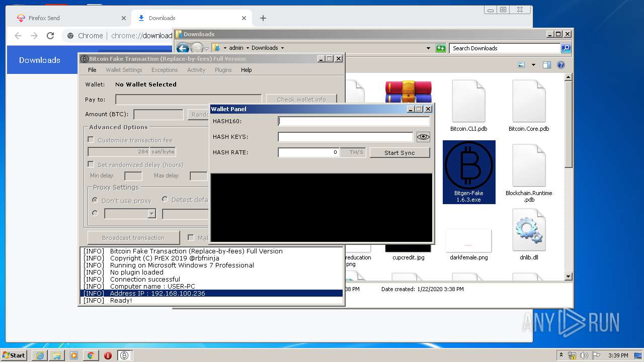Open Windows Explorer from the taskbar
Viewport: 644px width, 362px height.
pos(57,355)
